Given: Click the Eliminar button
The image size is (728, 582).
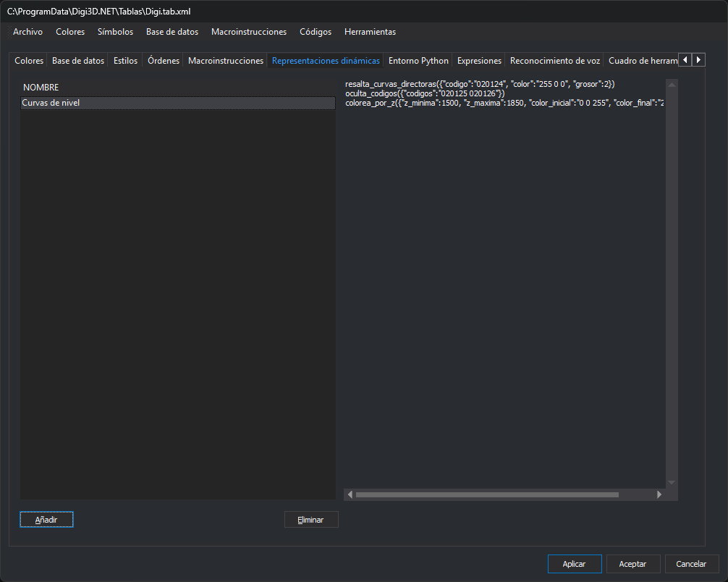Looking at the screenshot, I should [310, 520].
